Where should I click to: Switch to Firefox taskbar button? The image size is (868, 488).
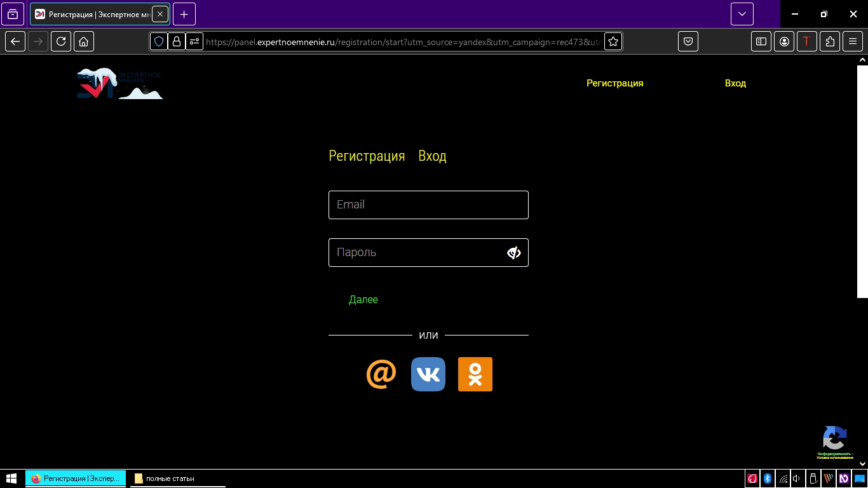tap(75, 478)
